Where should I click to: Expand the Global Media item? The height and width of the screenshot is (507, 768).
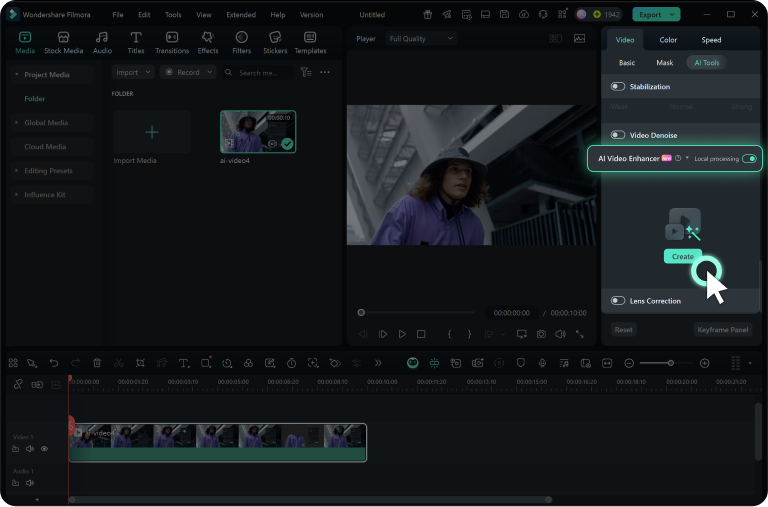point(17,122)
